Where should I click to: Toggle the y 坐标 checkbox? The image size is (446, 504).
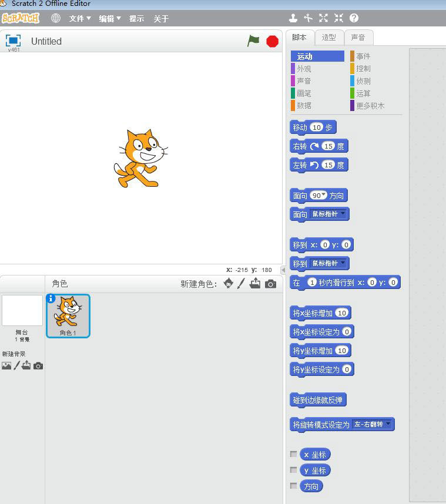pos(293,470)
